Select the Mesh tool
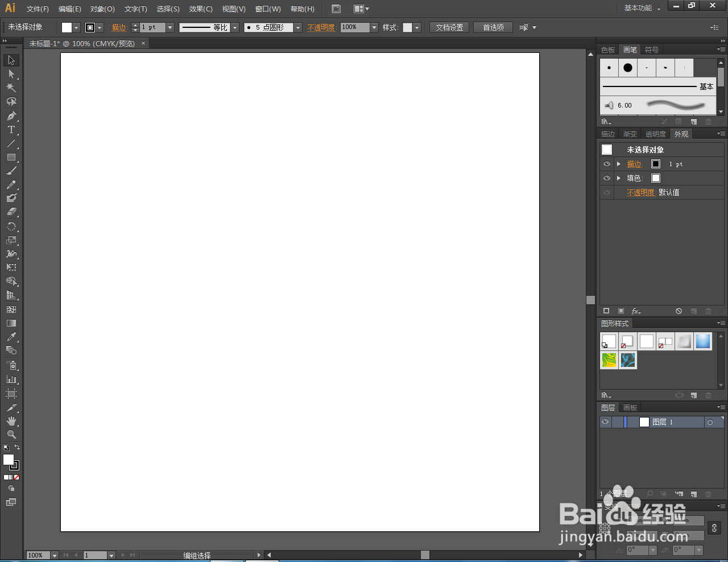 tap(11, 309)
